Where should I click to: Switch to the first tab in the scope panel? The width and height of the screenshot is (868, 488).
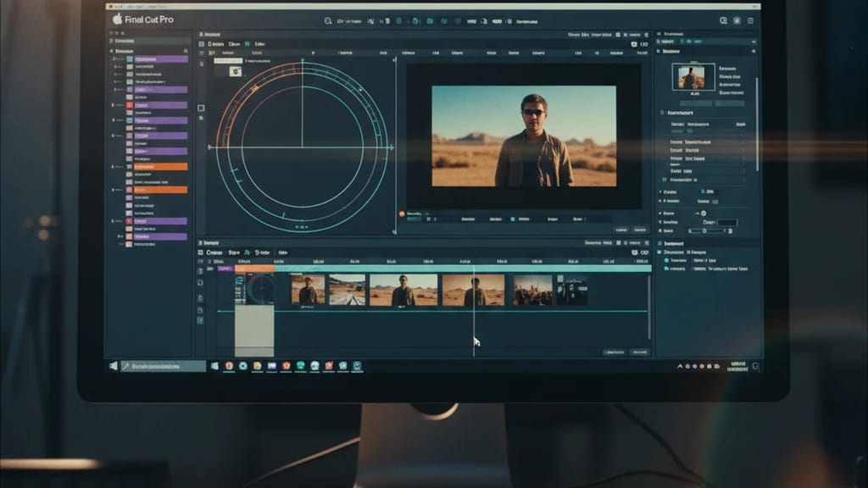point(216,44)
